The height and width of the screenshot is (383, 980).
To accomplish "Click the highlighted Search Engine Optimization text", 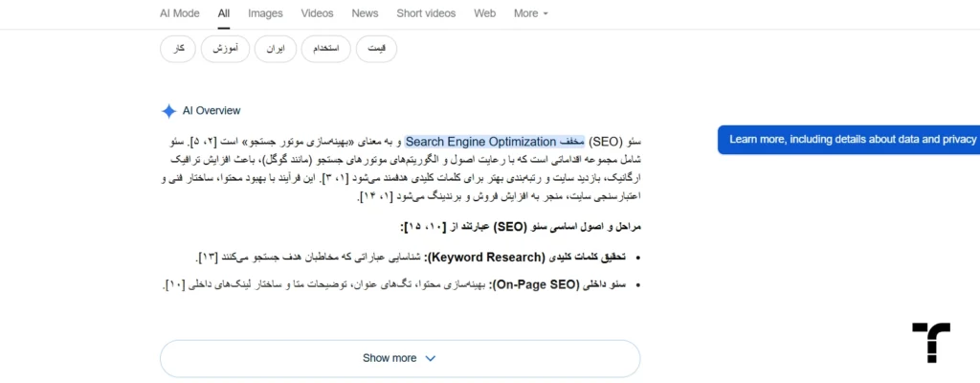I will point(494,141).
